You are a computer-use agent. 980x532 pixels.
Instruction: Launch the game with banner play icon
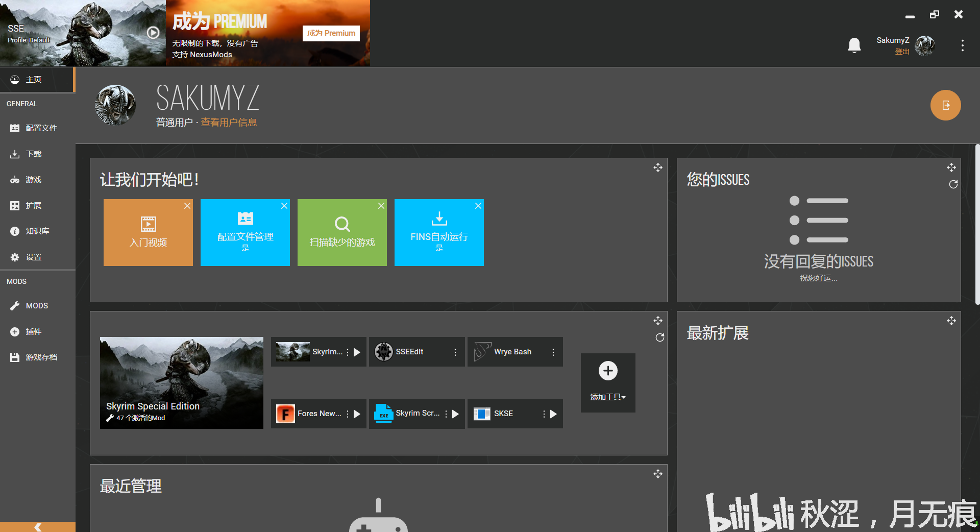click(153, 33)
